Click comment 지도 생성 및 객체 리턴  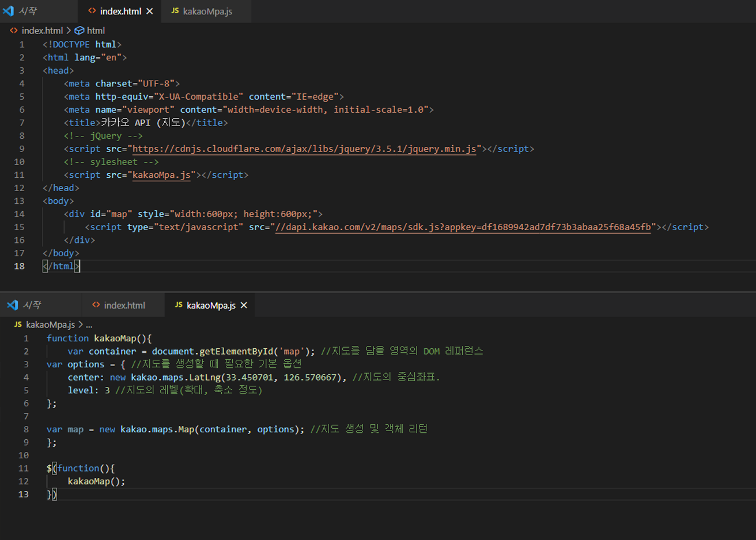click(x=369, y=429)
